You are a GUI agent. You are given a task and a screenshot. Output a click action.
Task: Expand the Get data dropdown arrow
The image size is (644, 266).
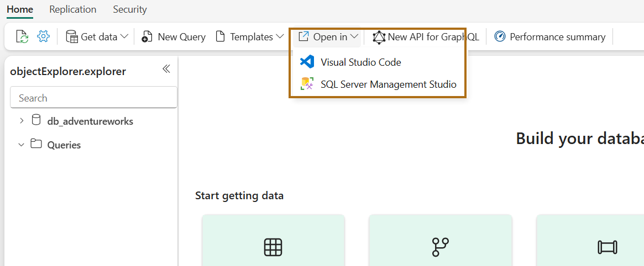124,37
